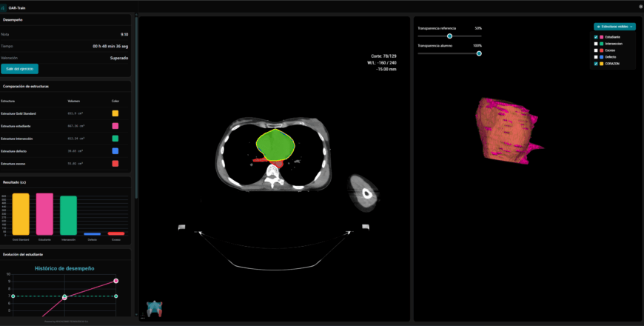Click the yellow Gold Standard bar in chart
Screen dimensions: 644x326
21,214
